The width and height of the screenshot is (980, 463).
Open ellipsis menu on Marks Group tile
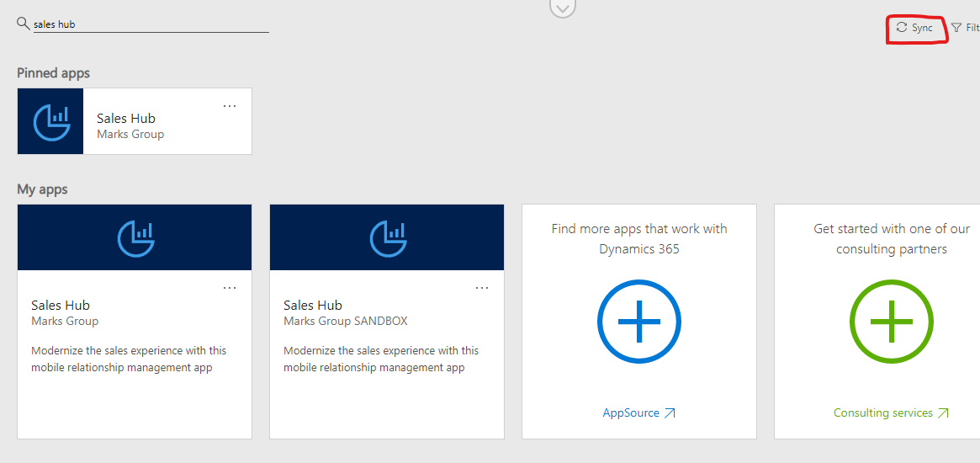[x=230, y=288]
